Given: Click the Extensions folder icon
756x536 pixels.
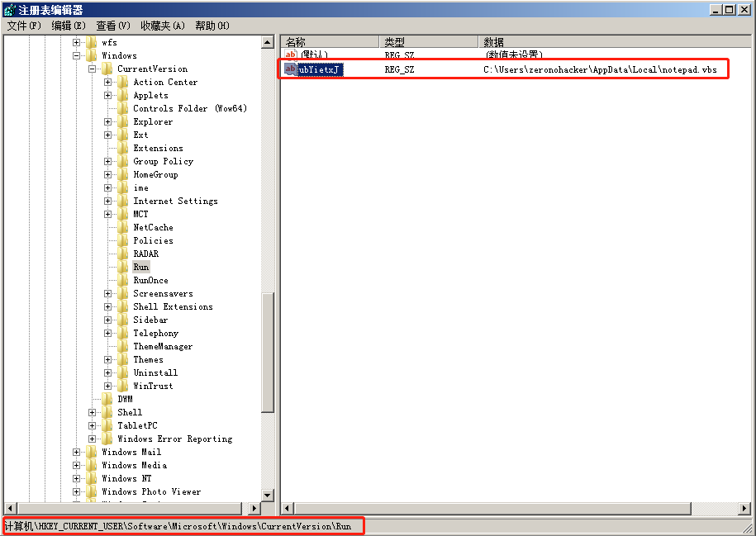Looking at the screenshot, I should [123, 148].
